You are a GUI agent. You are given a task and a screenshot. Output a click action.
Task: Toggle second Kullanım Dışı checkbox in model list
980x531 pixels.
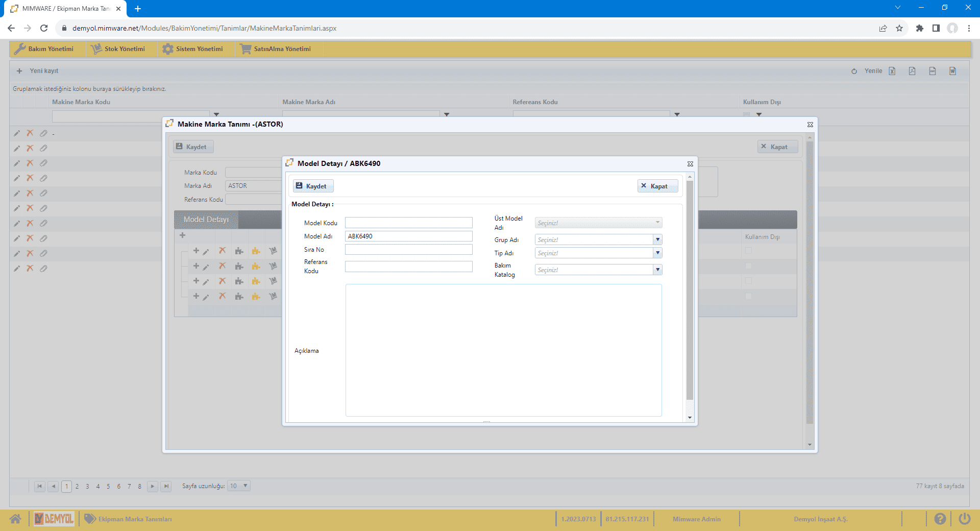748,266
